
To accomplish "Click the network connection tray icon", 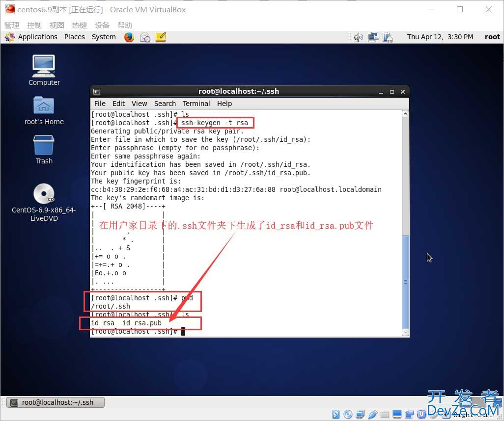I will (373, 37).
